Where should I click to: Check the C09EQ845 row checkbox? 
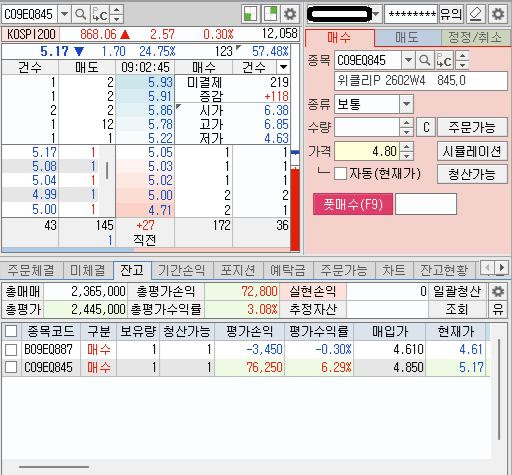[11, 367]
